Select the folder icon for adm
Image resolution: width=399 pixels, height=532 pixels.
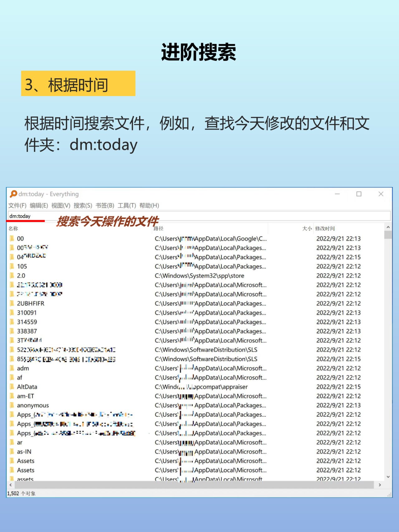click(12, 368)
